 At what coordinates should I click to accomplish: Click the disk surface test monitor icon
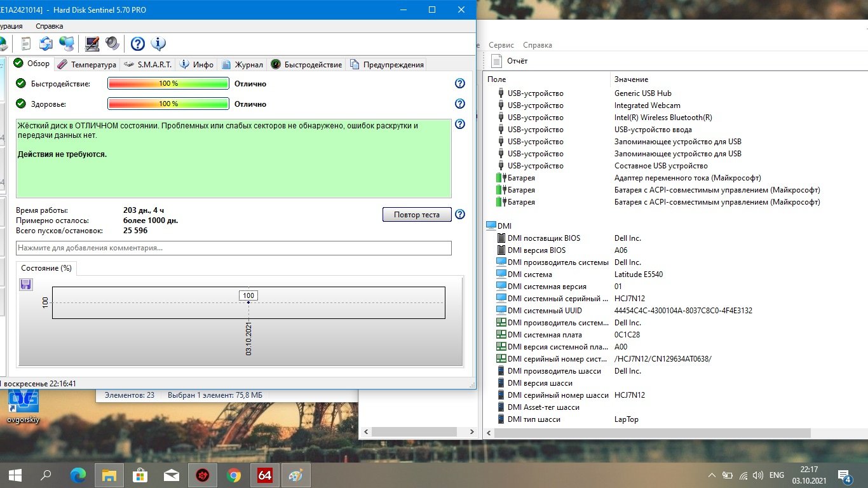(92, 43)
